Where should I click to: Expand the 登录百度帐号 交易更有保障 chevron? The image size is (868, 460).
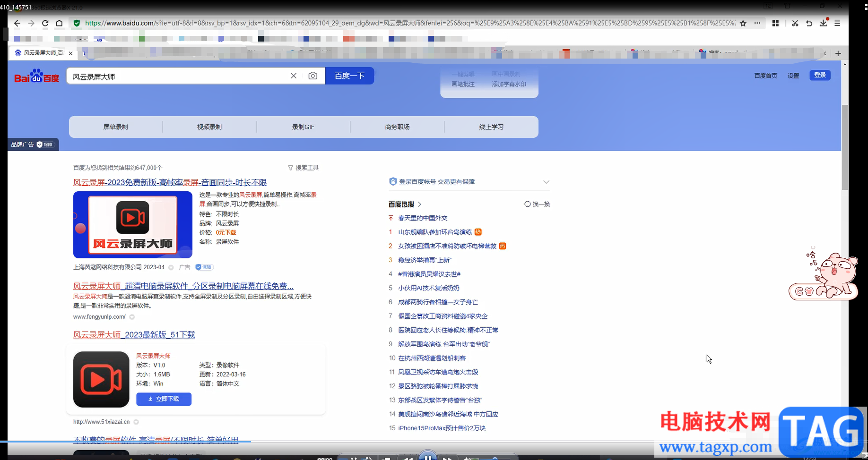click(x=547, y=182)
